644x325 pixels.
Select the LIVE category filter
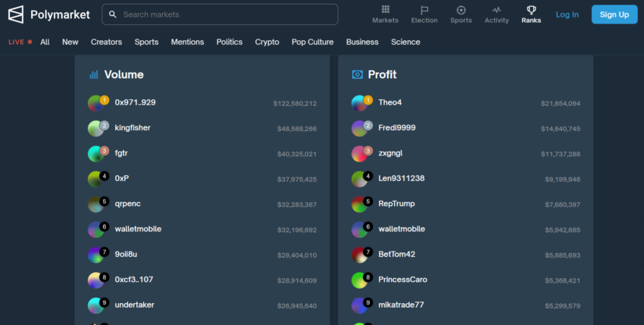pyautogui.click(x=20, y=42)
